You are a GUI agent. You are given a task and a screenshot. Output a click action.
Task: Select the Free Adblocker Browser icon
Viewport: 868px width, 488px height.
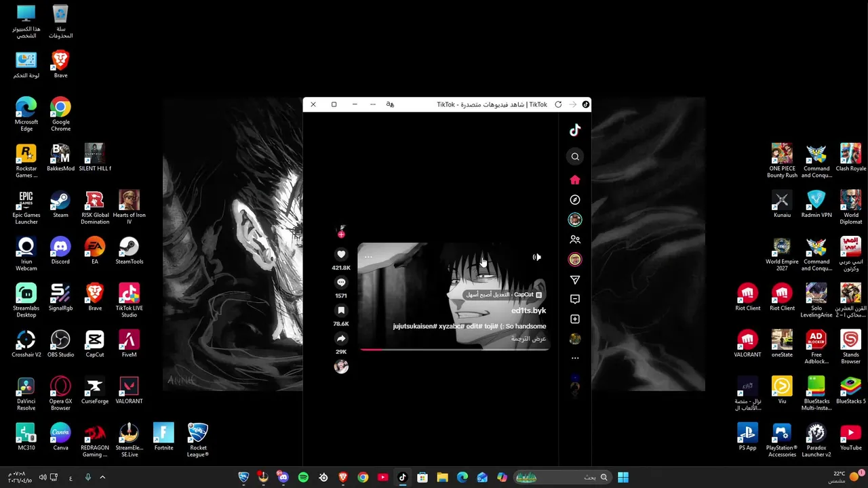point(816,348)
